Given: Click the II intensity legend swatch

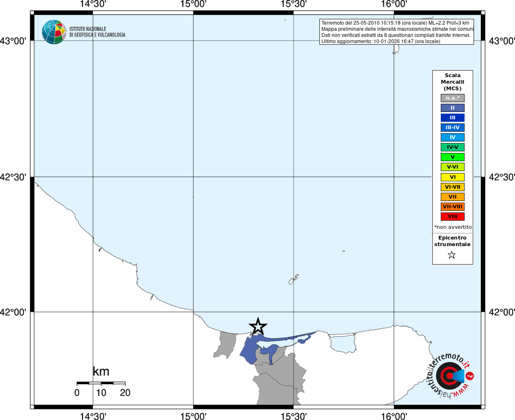Looking at the screenshot, I should click(453, 108).
